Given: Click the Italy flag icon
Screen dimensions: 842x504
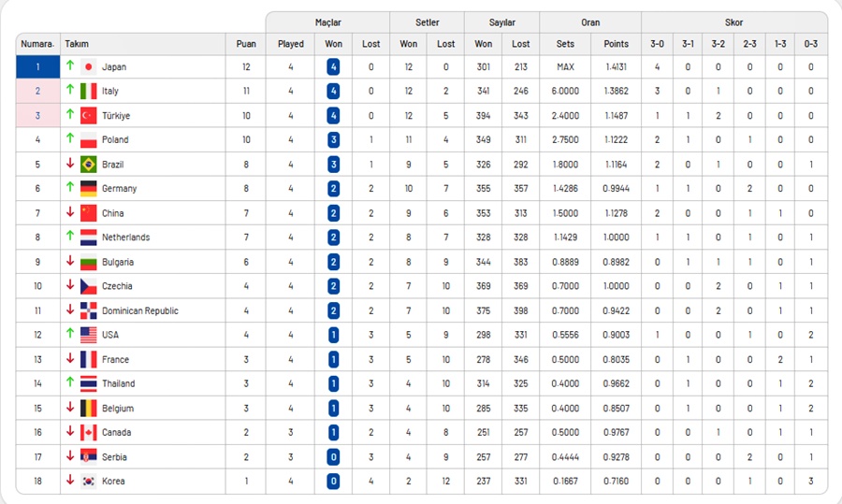Looking at the screenshot, I should (x=89, y=92).
